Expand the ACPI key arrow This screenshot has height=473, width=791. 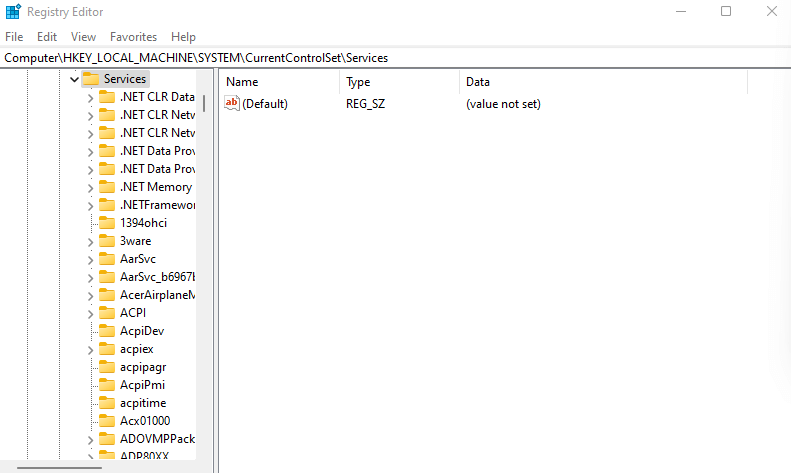pos(90,314)
